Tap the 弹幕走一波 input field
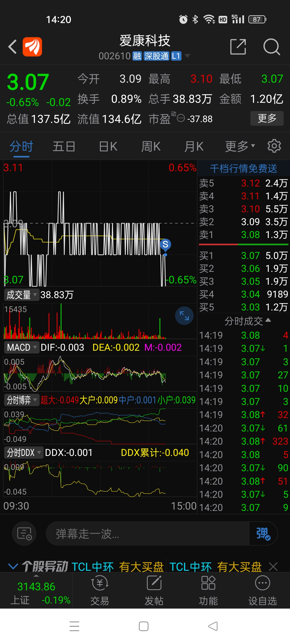 point(148,533)
